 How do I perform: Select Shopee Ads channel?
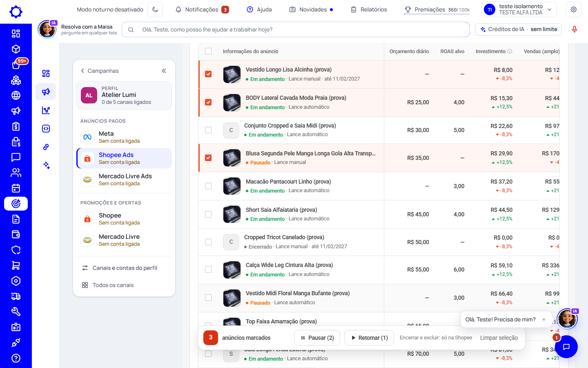tap(124, 158)
